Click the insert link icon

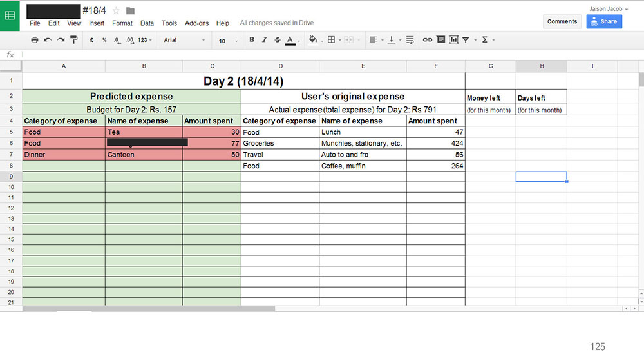coord(428,40)
